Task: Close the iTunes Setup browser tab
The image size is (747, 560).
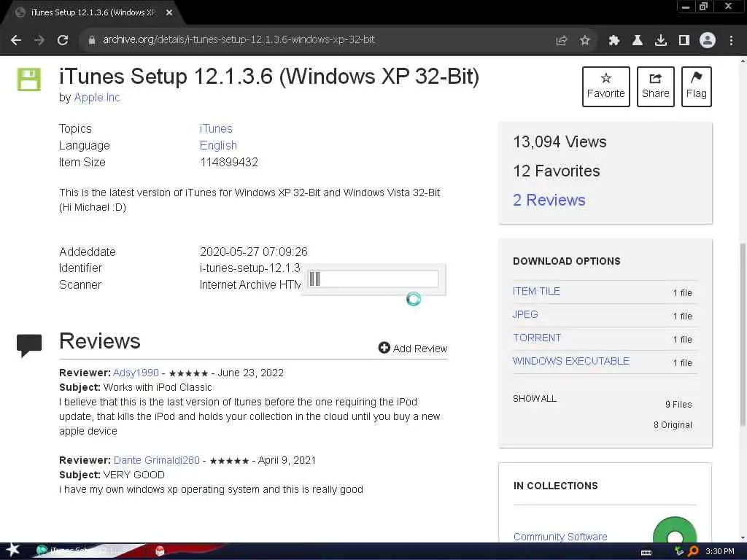Action: pyautogui.click(x=169, y=13)
